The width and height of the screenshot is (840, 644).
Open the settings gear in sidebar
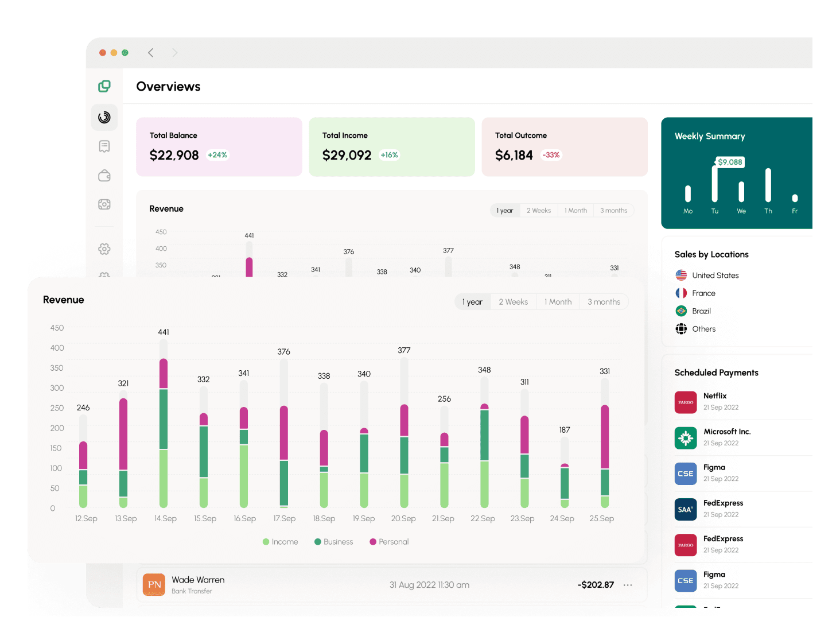pyautogui.click(x=104, y=249)
